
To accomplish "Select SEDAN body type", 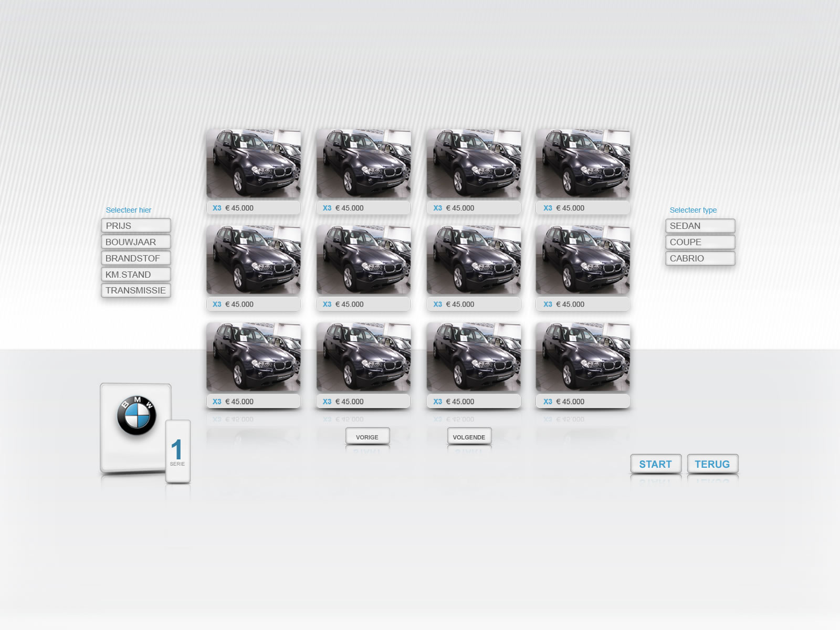I will (700, 226).
